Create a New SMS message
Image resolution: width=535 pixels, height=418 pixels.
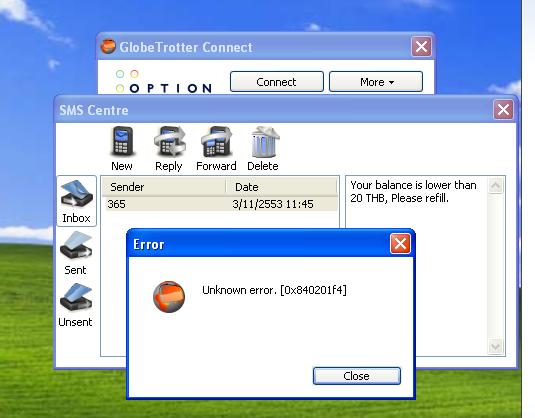pos(122,148)
